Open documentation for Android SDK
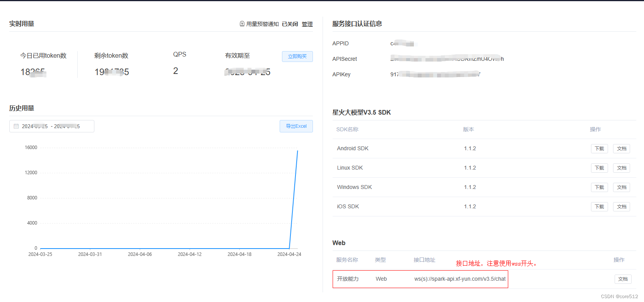 click(x=622, y=149)
